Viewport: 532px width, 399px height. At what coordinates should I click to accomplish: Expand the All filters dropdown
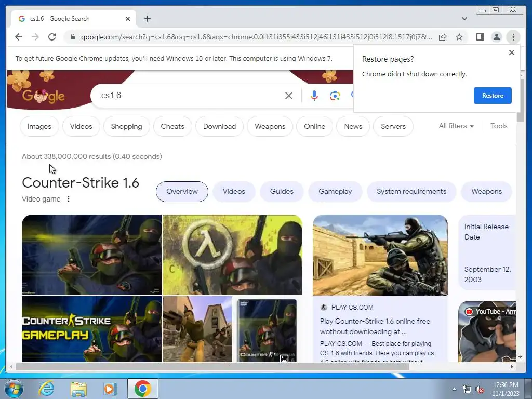(456, 126)
